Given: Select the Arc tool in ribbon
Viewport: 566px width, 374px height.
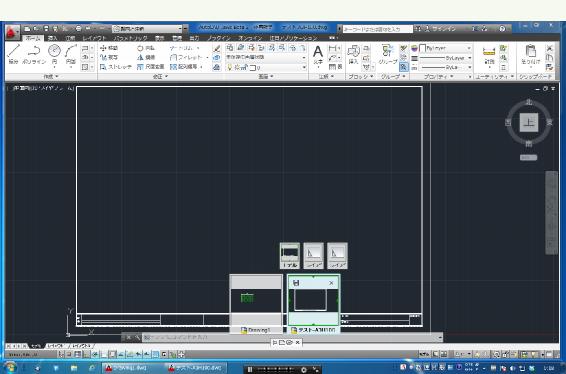Looking at the screenshot, I should click(x=71, y=55).
